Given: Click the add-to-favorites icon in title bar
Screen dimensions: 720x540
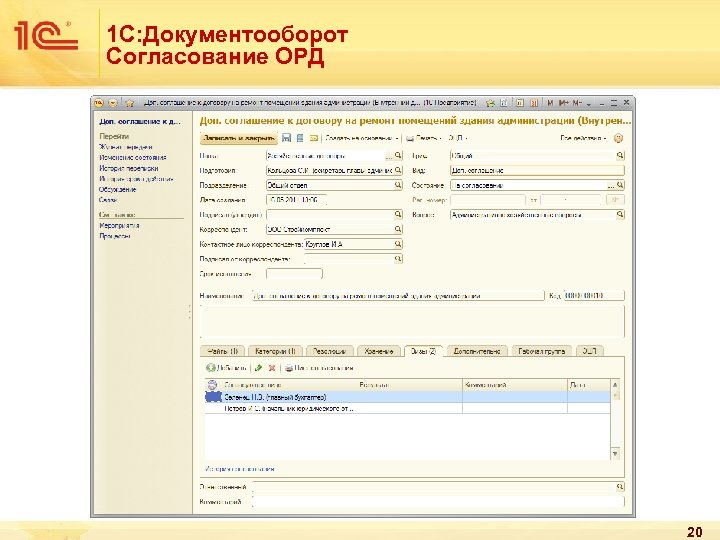Looking at the screenshot, I should pos(490,103).
